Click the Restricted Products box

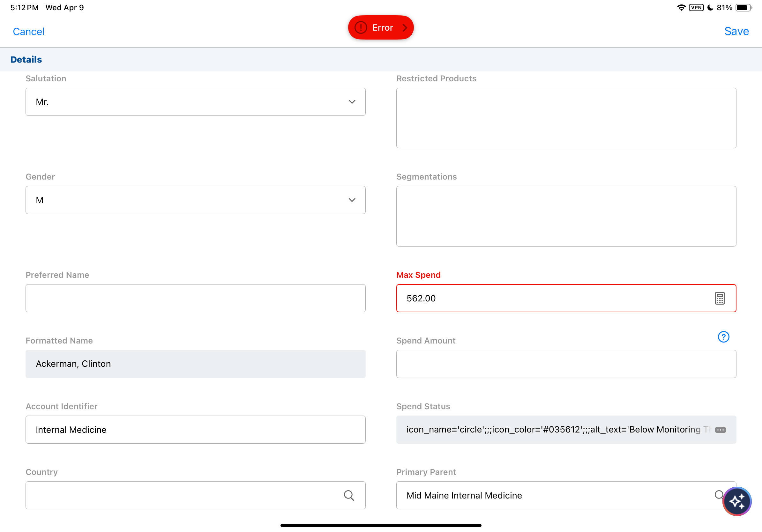(566, 118)
